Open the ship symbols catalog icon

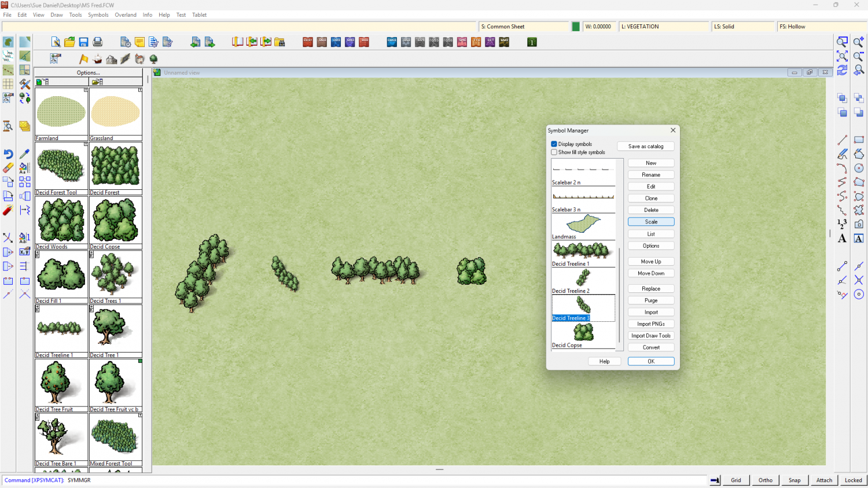tap(97, 59)
